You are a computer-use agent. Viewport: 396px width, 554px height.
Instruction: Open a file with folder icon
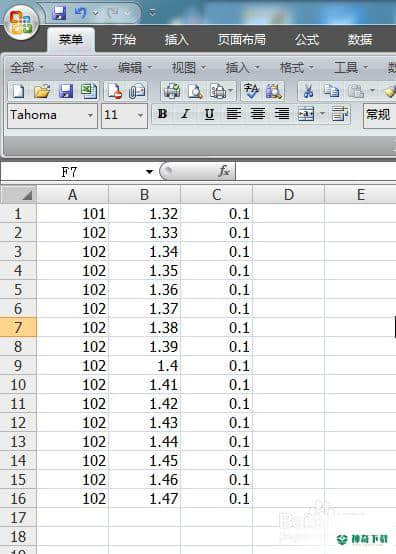click(42, 91)
